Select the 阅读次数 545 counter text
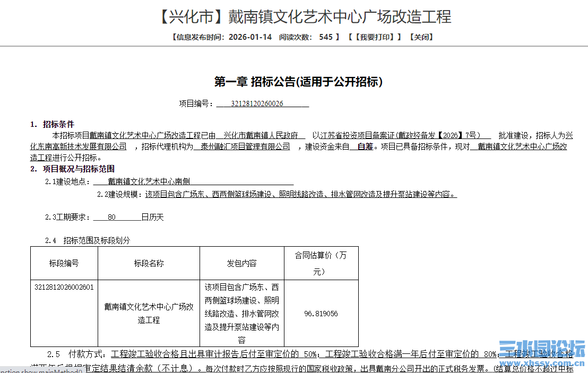This screenshot has height=373, width=588. [x=302, y=37]
